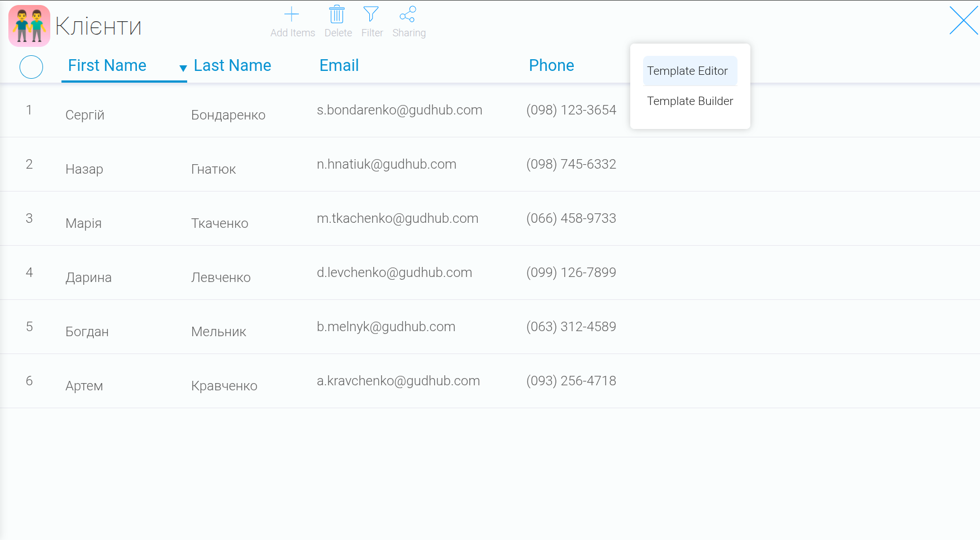Viewport: 980px width, 540px height.
Task: Open the Sharing icon
Action: tap(408, 15)
